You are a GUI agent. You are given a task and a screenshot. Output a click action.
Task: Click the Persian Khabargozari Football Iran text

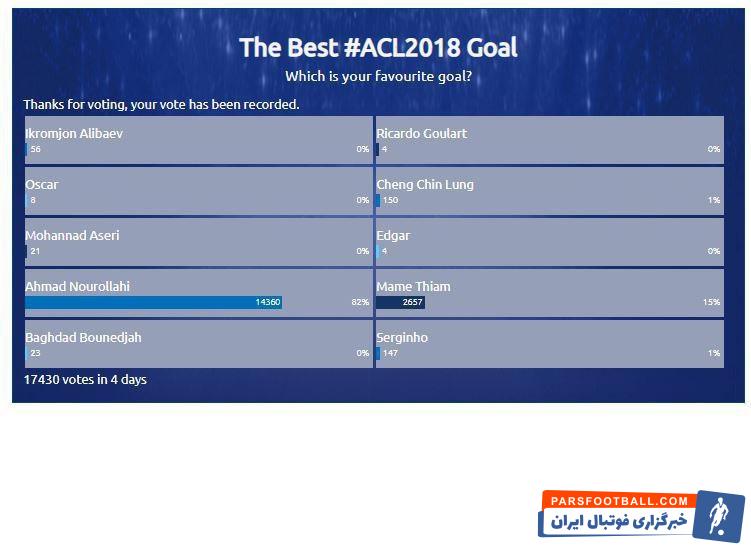pos(619,521)
